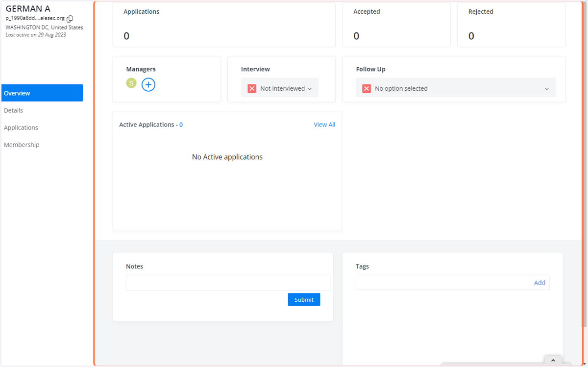Image resolution: width=588 pixels, height=367 pixels.
Task: Open manager avatar labeled S
Action: 131,83
